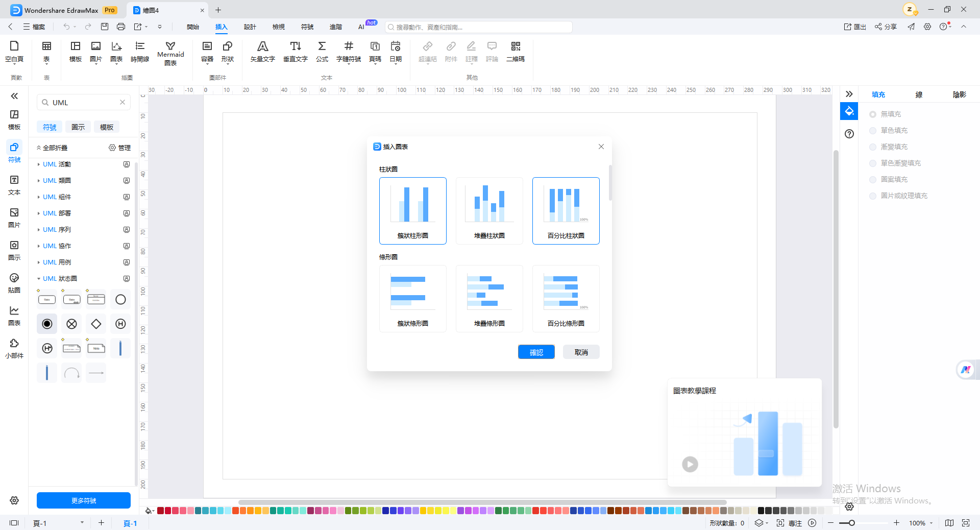Pick the bright red color swatch
Screen dimensions: 980x530
coord(536,511)
